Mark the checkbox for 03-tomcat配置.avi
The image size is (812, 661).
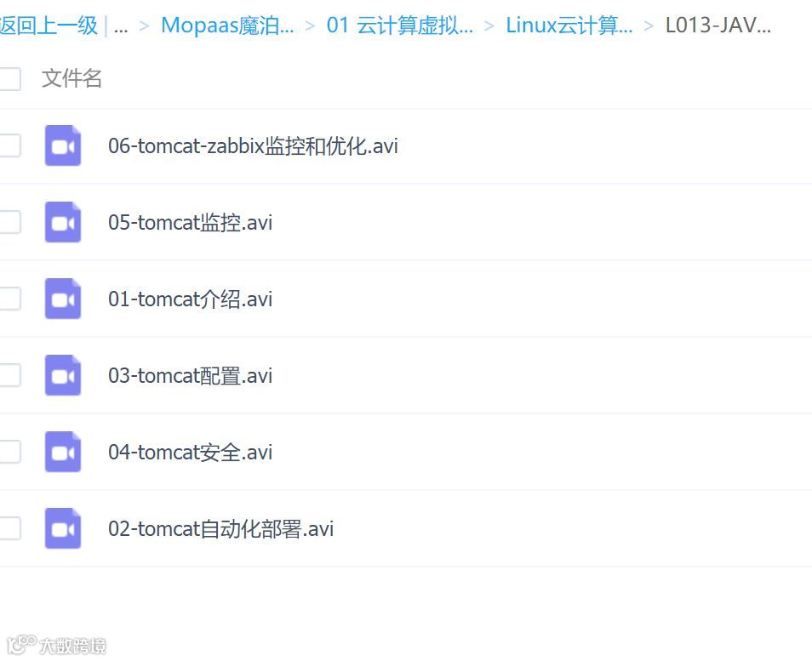pos(10,375)
